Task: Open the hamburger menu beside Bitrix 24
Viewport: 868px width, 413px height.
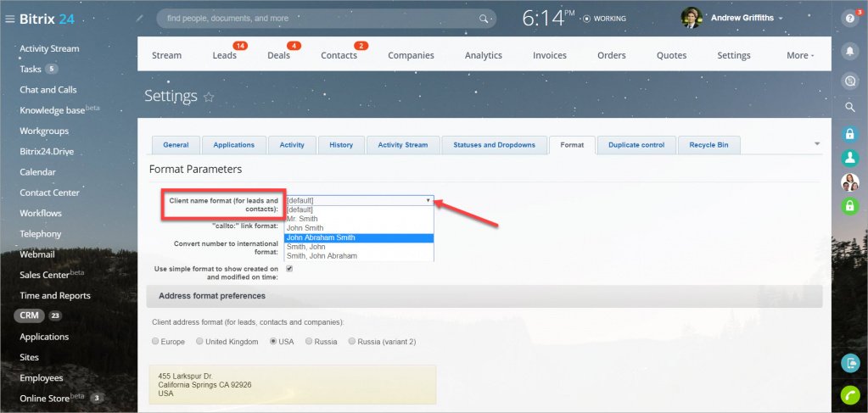Action: 9,19
